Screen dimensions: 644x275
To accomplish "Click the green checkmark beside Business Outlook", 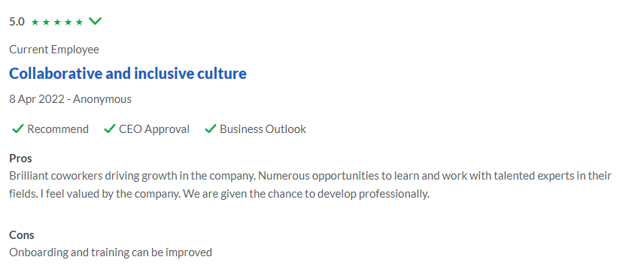I will tap(211, 129).
